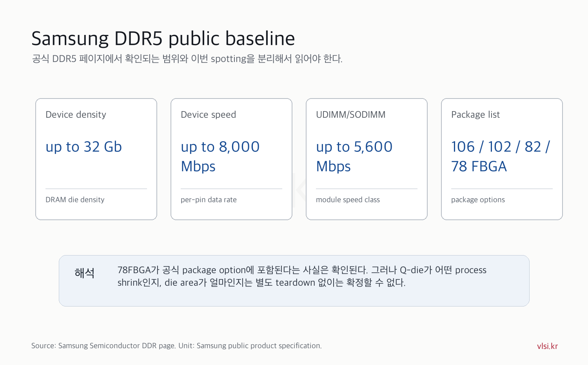588x365 pixels.
Task: Click the 'up to 8,000 Mbps' value
Action: point(220,157)
